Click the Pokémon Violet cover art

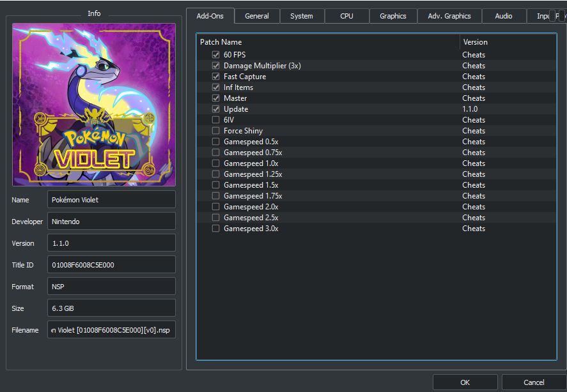(x=94, y=105)
